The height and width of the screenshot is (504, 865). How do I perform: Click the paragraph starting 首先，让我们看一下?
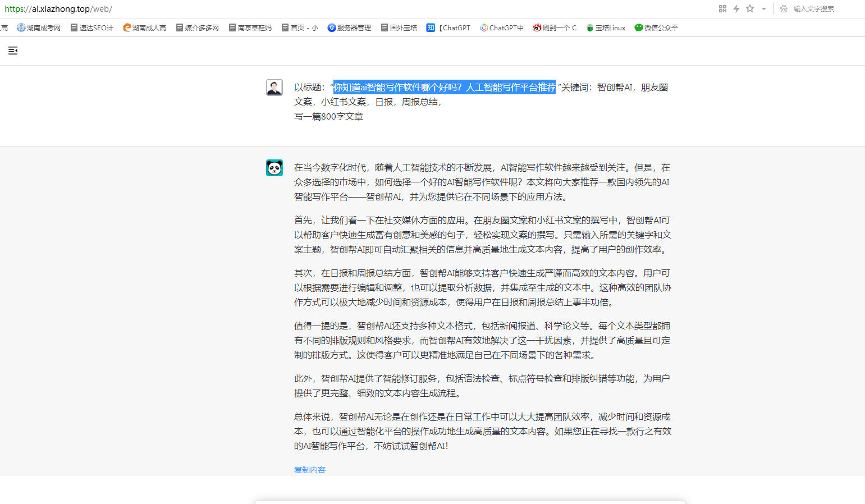(483, 235)
